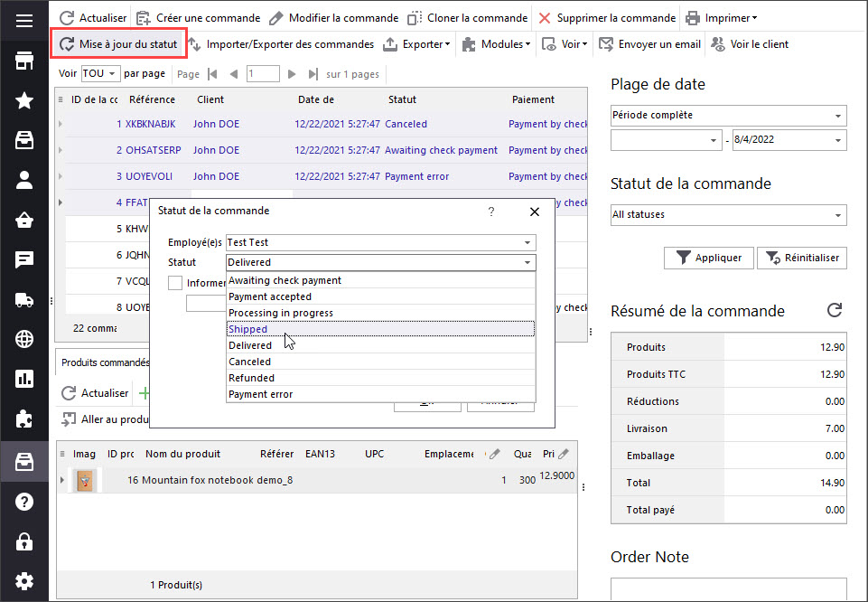Viewport: 868px width, 602px height.
Task: Expand order row 3 UOYEVOLI
Action: coord(61,176)
